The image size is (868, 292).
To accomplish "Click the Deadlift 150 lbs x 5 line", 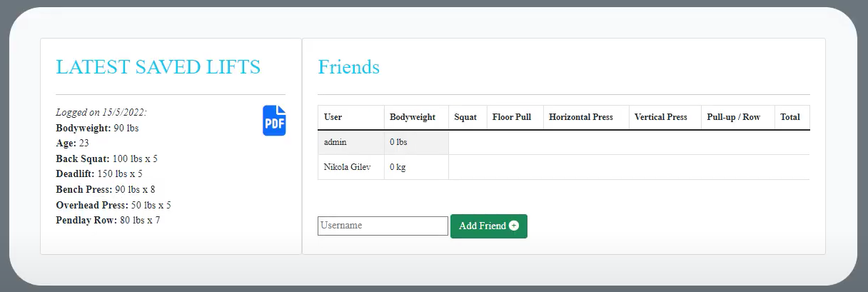I will coord(99,173).
